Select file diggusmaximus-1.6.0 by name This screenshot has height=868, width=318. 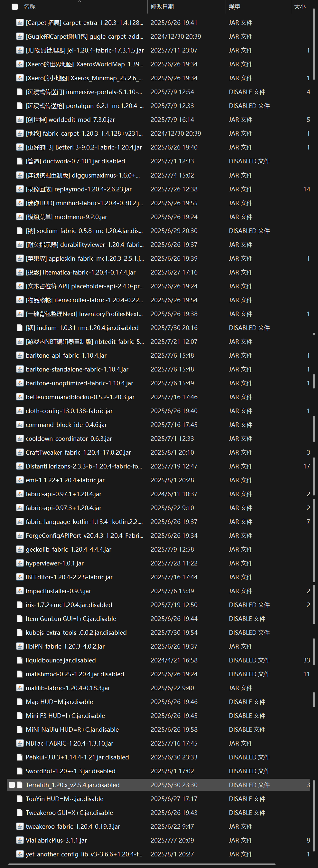83,175
